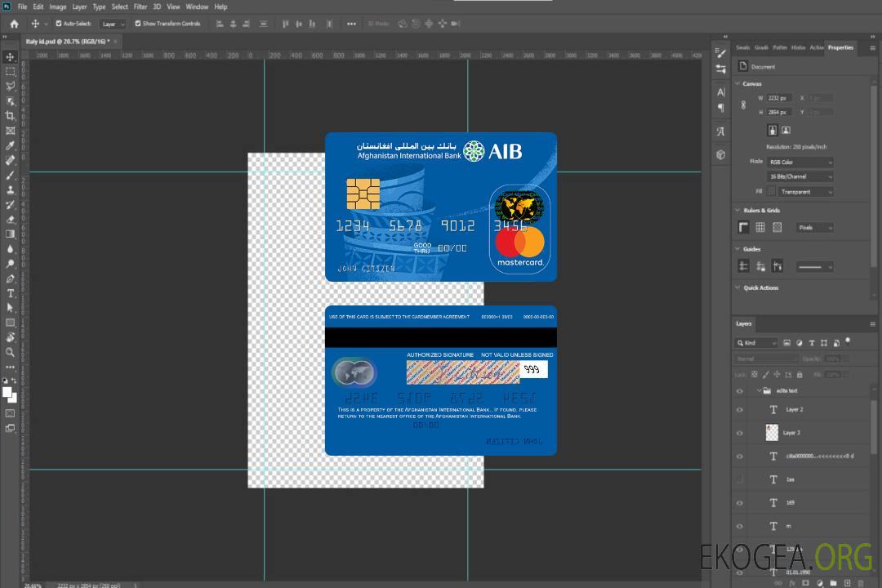This screenshot has width=882, height=588.
Task: Open Auto-Select Layer dropdown
Action: 113,24
